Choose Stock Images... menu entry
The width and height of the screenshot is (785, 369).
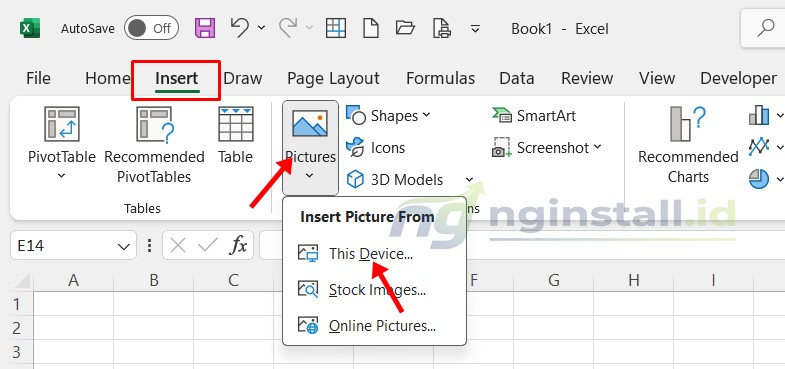coord(374,289)
